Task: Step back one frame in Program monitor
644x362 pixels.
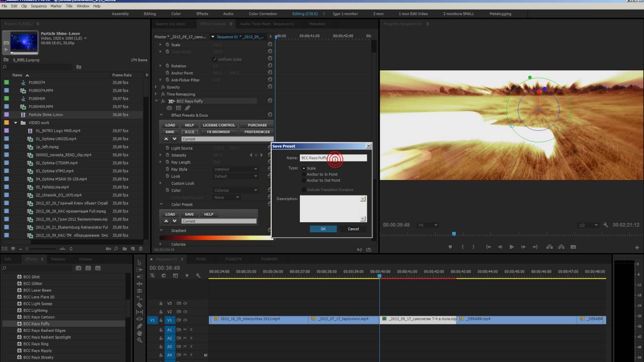Action: point(500,247)
